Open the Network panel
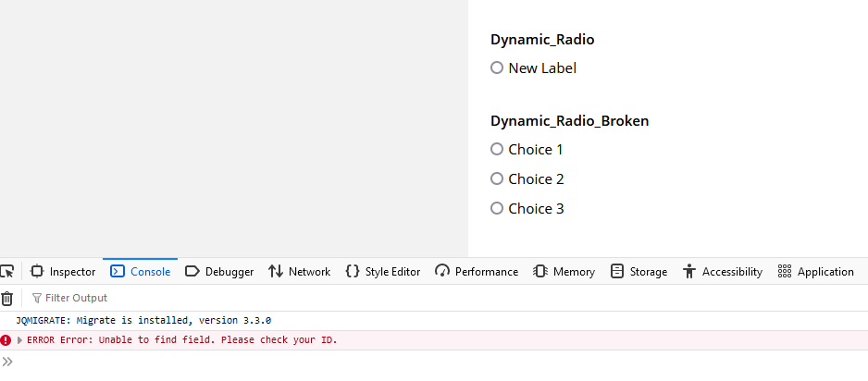Viewport: 868px width, 381px height. tap(299, 272)
